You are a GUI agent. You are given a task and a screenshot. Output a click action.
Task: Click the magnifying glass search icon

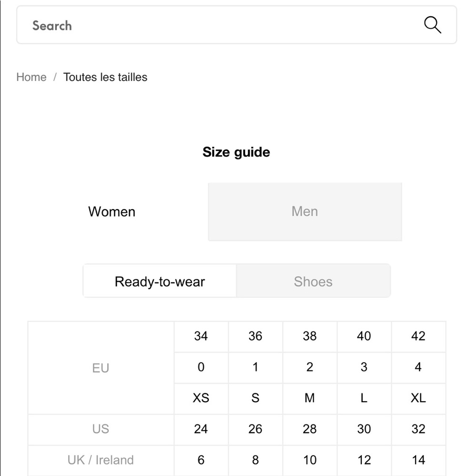(433, 25)
